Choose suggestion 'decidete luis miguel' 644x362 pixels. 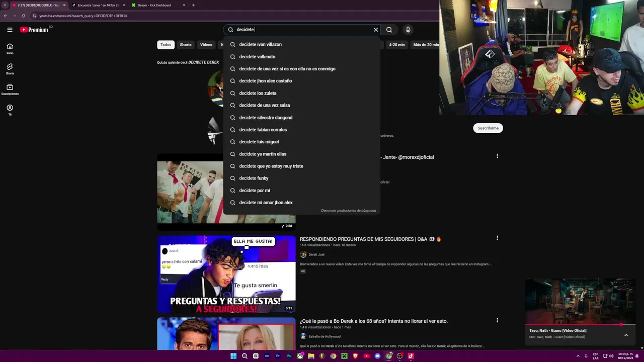pos(301,142)
